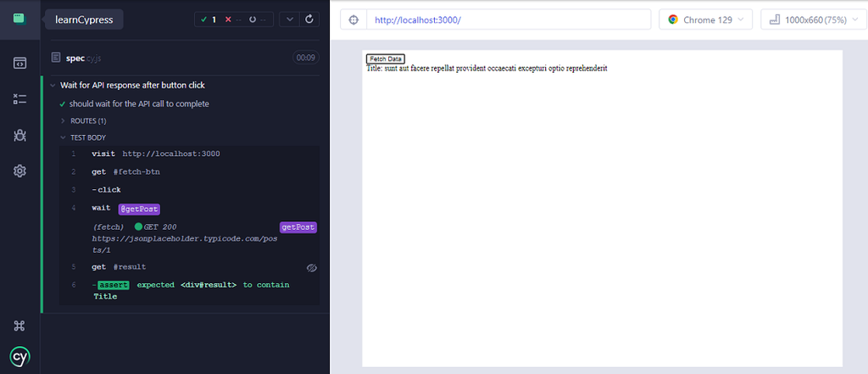Click the red failed tests counter
The height and width of the screenshot is (374, 868).
tap(233, 20)
